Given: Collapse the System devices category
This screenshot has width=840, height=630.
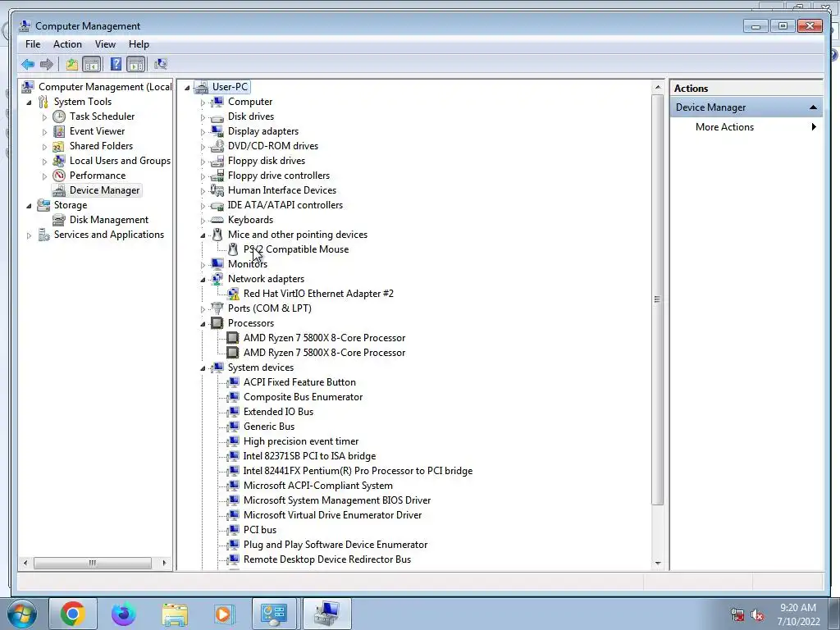Looking at the screenshot, I should 203,368.
